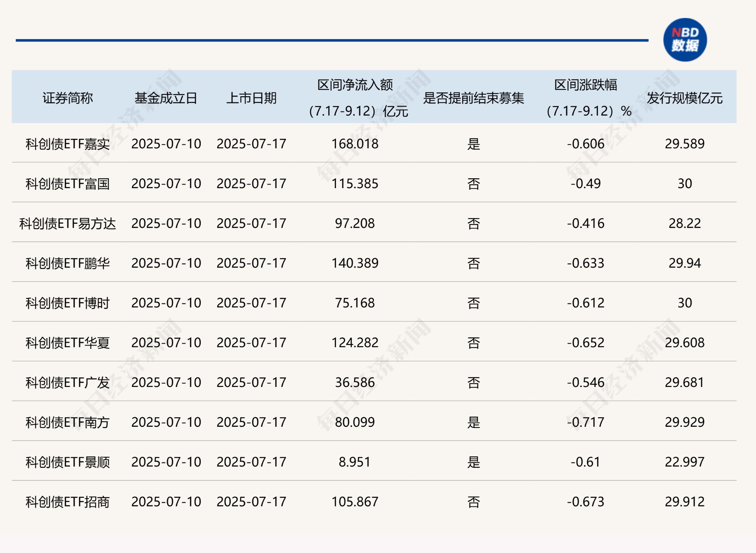
Task: Select the 科创债ETF华夏 fund name
Action: coord(67,343)
